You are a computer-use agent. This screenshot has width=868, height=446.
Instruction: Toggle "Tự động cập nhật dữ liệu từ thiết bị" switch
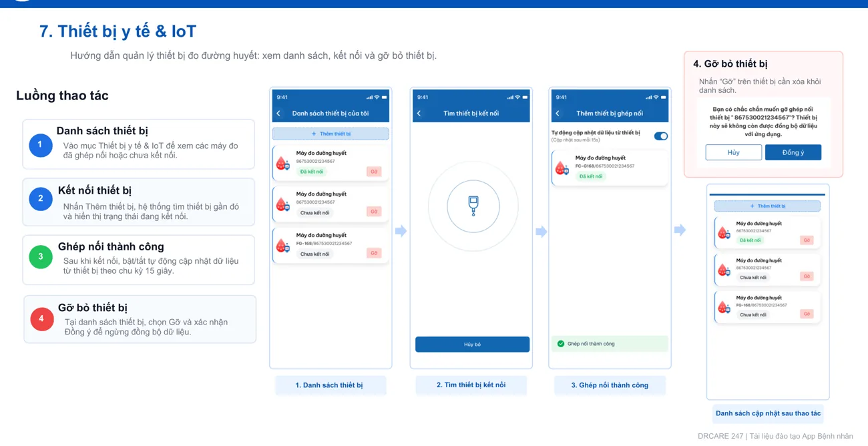660,136
